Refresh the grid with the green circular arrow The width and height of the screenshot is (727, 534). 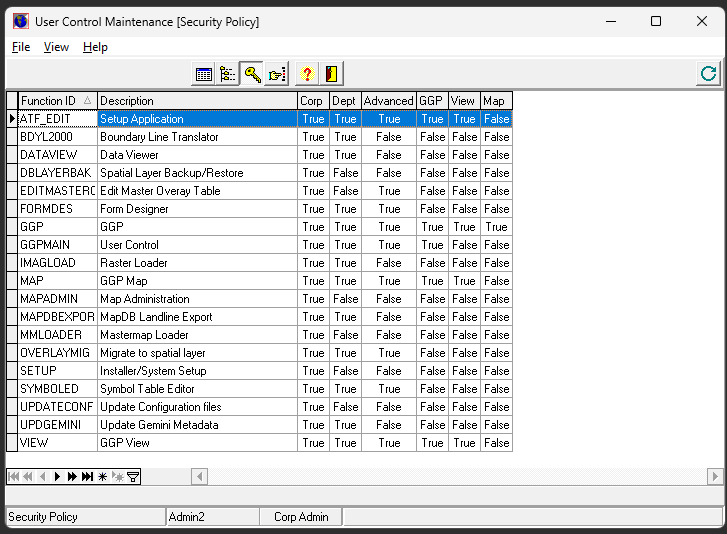point(708,74)
